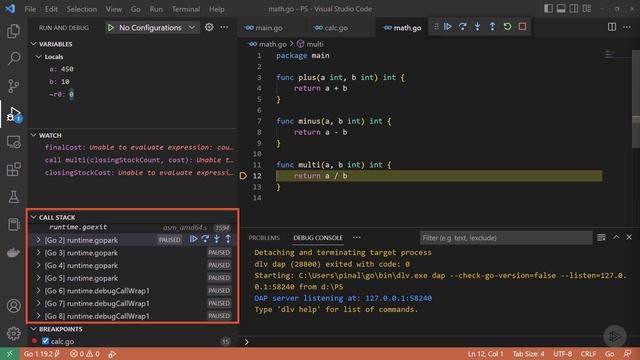Viewport: 640px width, 360px height.
Task: Maximize the panel with the chevron
Action: (x=616, y=237)
